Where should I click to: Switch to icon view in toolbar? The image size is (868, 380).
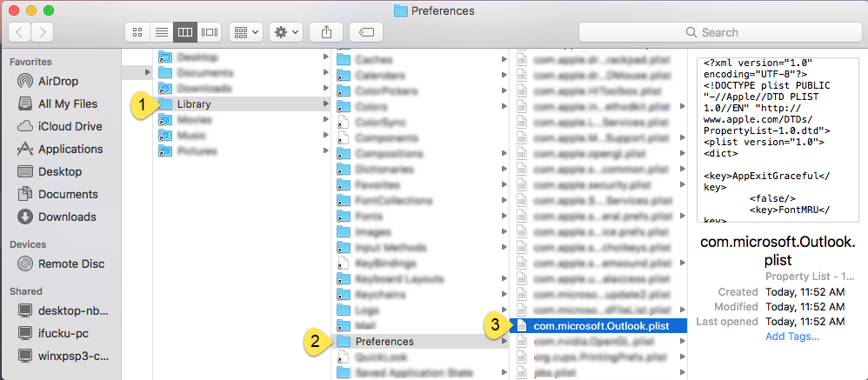click(137, 33)
